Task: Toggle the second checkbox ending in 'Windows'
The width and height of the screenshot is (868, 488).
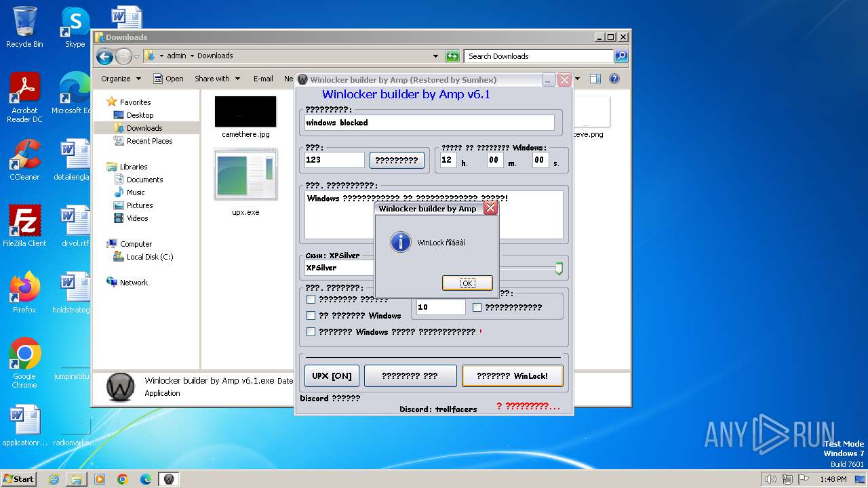Action: point(311,315)
